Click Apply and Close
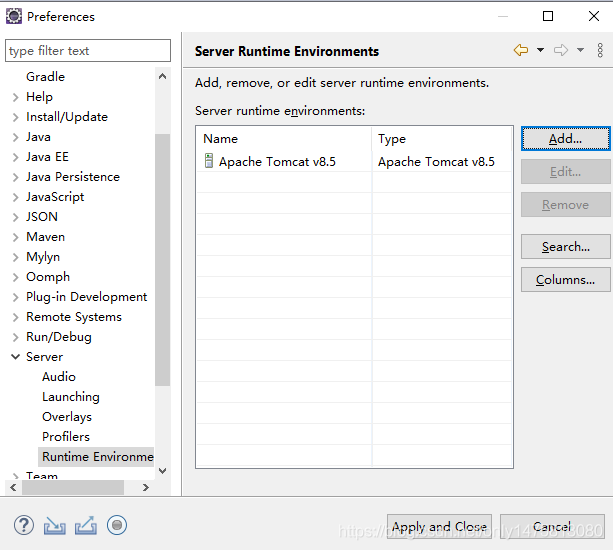Screen dimensions: 613x550 coord(439,526)
